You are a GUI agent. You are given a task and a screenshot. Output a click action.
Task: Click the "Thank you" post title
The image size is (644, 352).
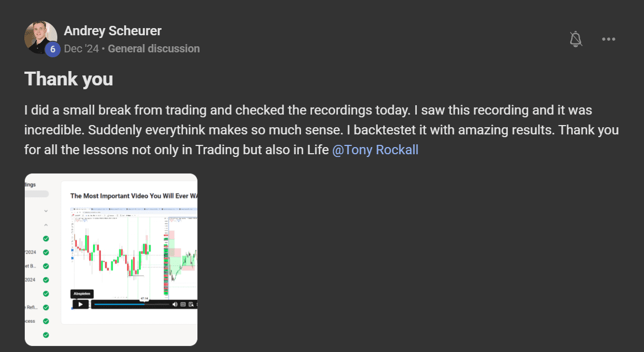tap(69, 79)
